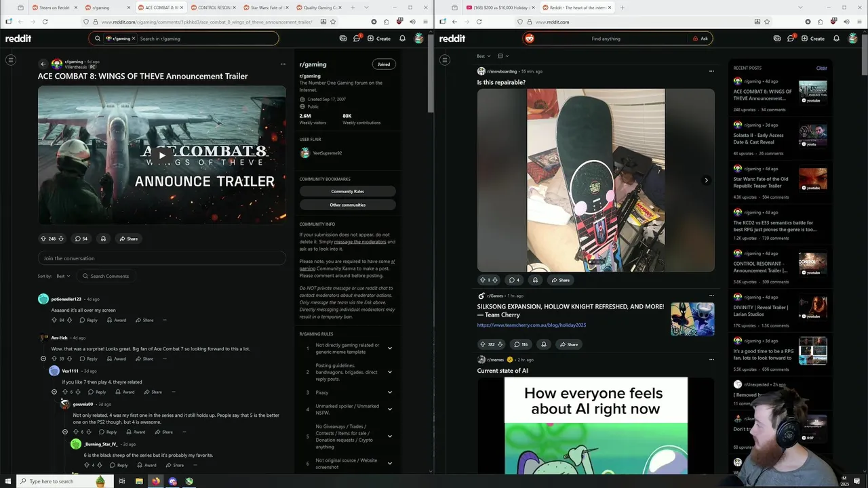The height and width of the screenshot is (488, 868).
Task: Toggle left Reddit sidebar hamburger menu
Action: point(11,60)
